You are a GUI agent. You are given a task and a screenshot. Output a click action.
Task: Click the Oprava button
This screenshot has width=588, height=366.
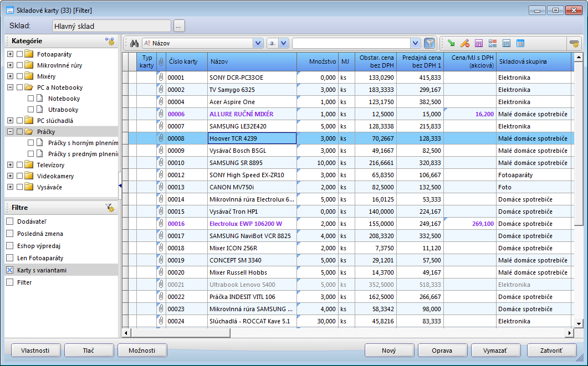pos(442,350)
